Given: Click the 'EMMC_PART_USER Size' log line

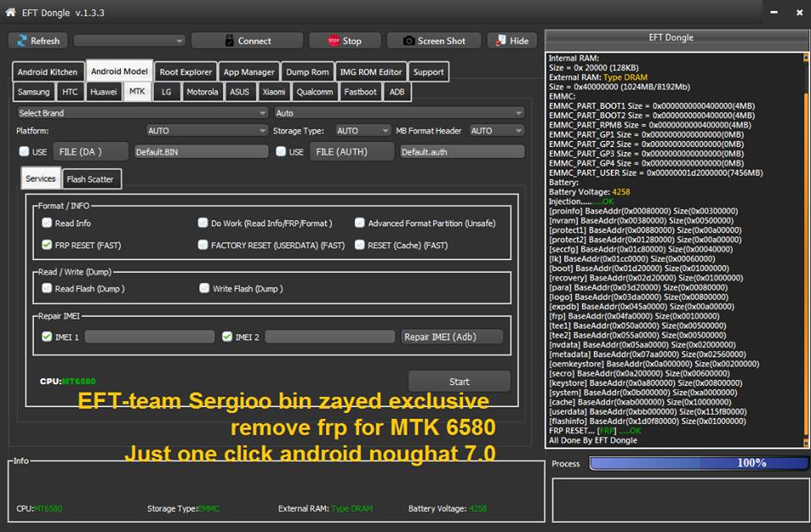Looking at the screenshot, I should click(656, 172).
